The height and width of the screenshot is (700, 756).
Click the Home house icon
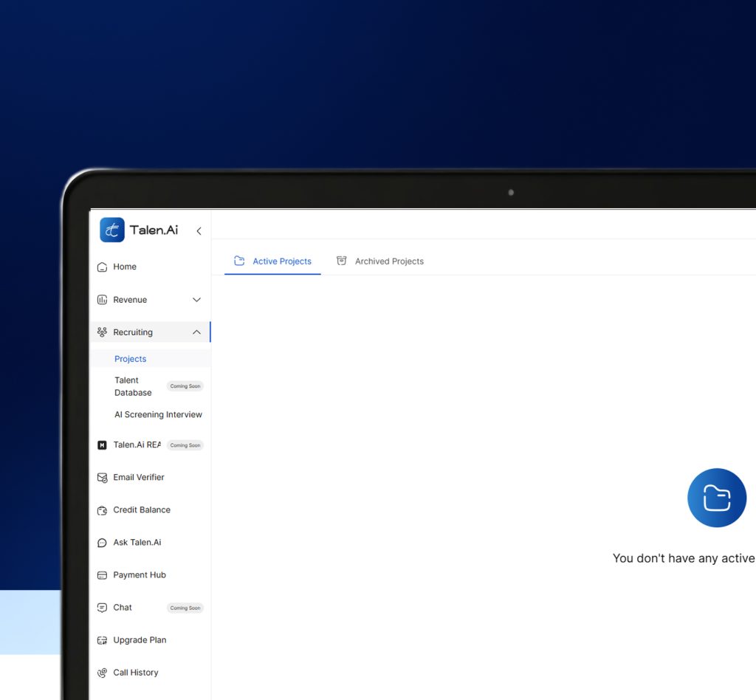(x=102, y=267)
